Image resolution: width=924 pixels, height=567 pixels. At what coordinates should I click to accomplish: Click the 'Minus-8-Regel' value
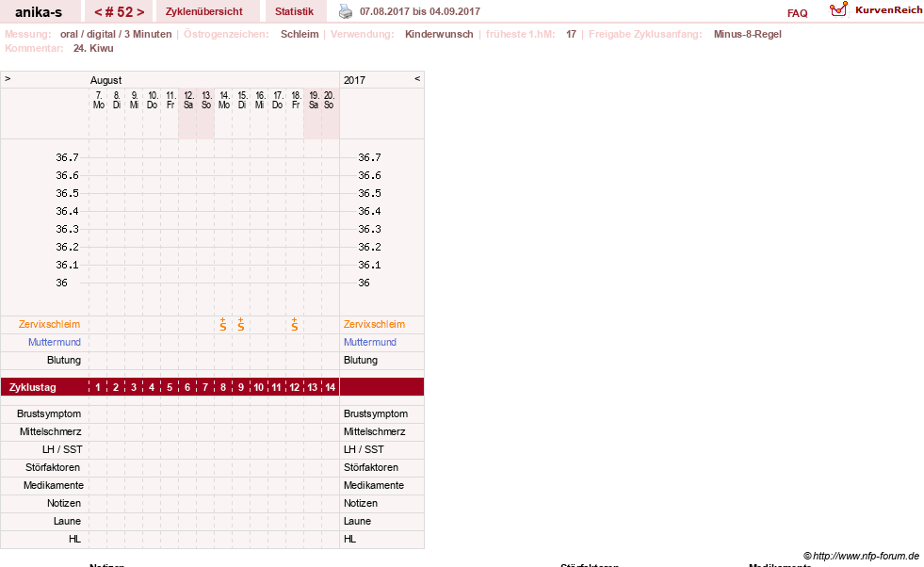747,34
